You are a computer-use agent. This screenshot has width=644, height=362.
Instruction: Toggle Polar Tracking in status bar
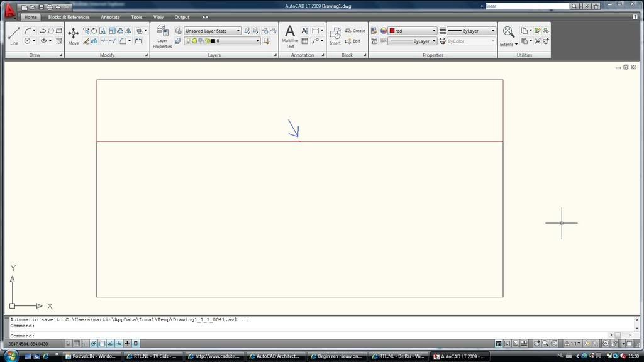pyautogui.click(x=94, y=344)
